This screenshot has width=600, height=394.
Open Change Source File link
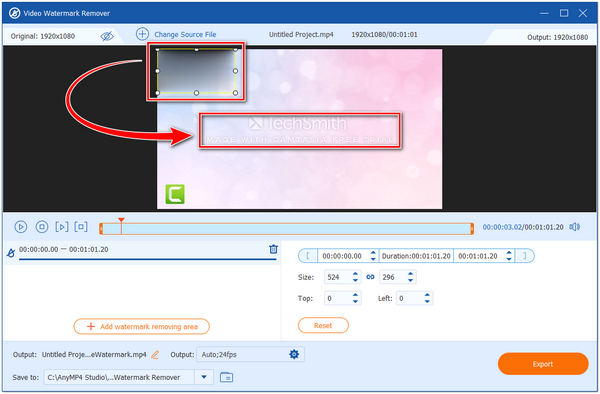pos(185,35)
